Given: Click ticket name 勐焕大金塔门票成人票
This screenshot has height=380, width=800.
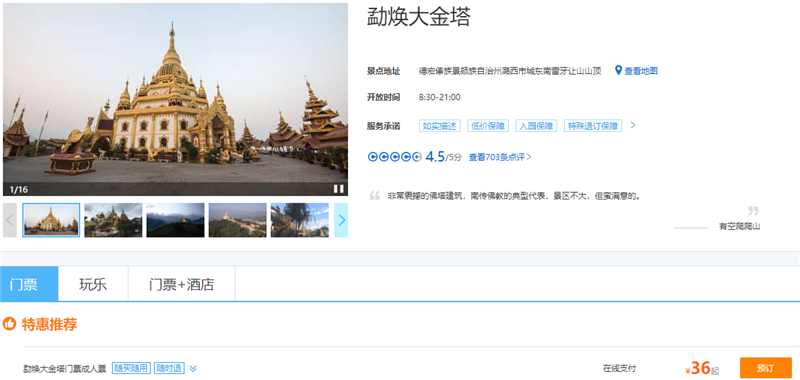Looking at the screenshot, I should [65, 368].
